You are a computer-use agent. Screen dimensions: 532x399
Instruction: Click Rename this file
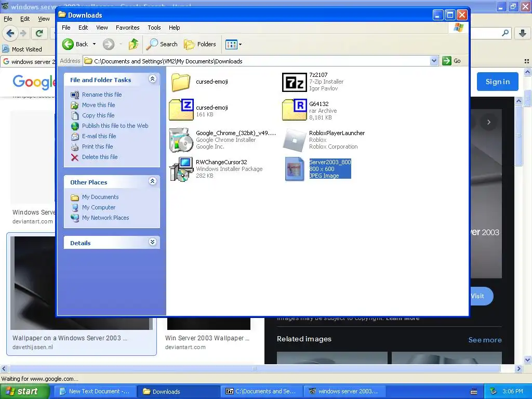click(101, 95)
